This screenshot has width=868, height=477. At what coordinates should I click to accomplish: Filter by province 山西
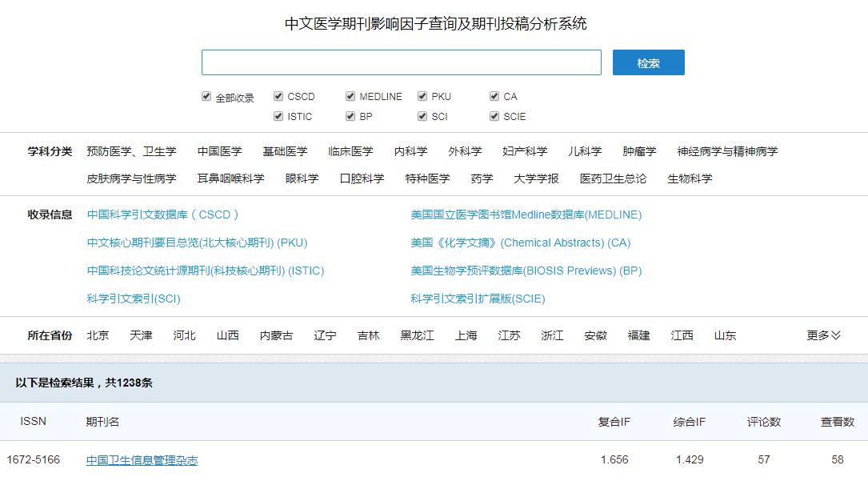point(227,335)
